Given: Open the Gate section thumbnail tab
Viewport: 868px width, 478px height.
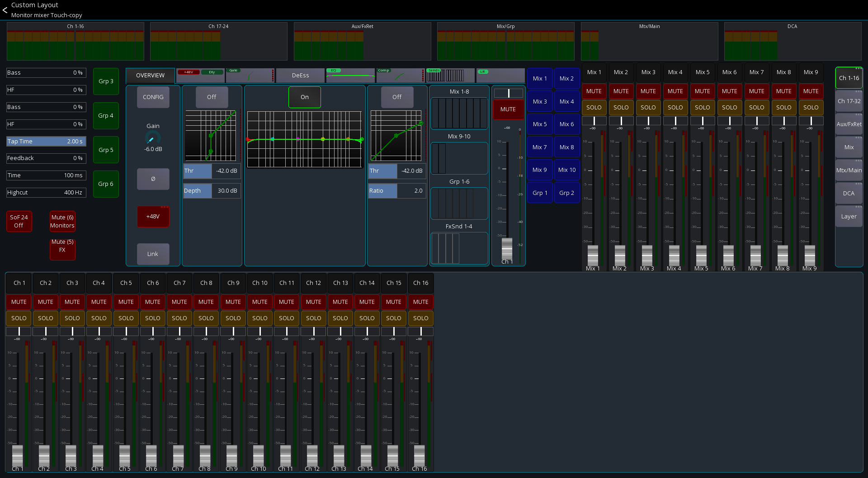Looking at the screenshot, I should click(x=250, y=76).
